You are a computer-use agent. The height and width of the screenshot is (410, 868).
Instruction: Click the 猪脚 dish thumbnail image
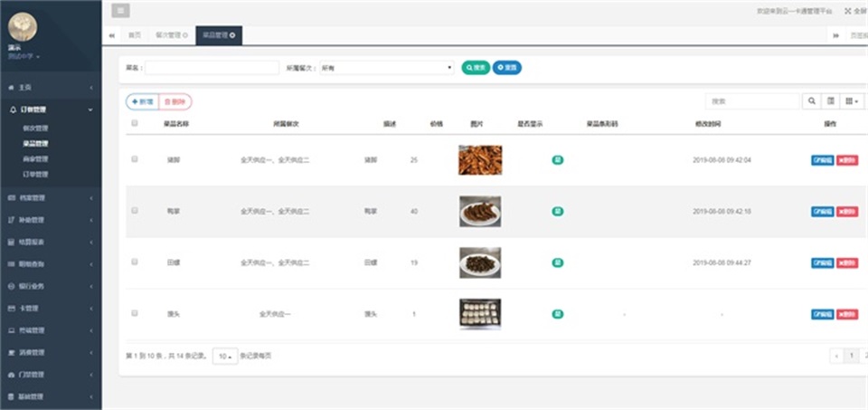[x=480, y=160]
